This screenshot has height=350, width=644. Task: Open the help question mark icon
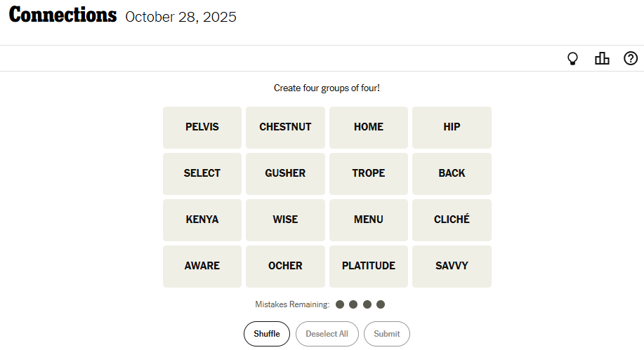[631, 59]
